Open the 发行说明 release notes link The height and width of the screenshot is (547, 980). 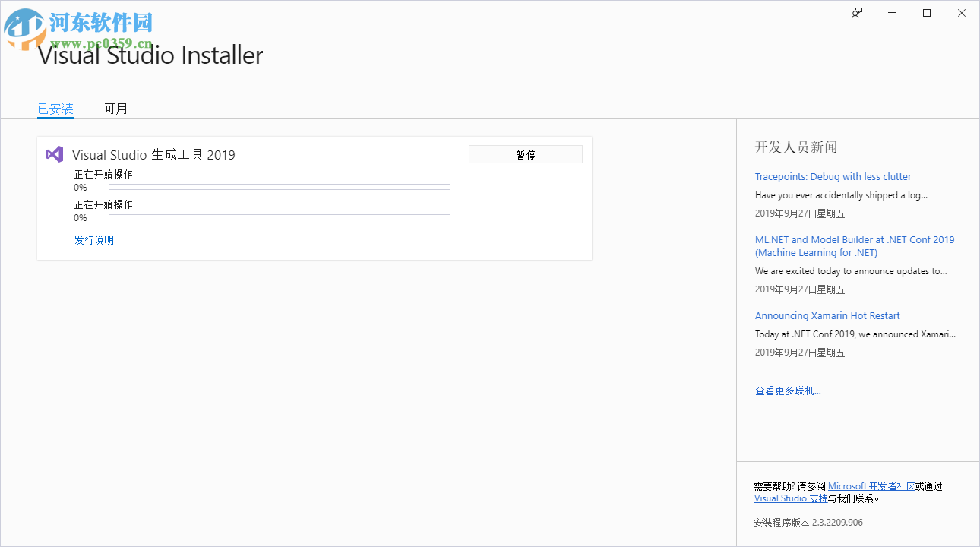93,239
